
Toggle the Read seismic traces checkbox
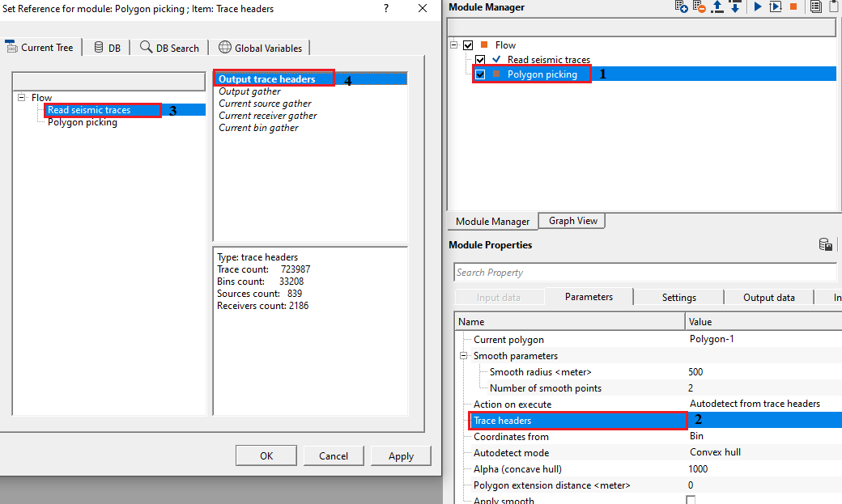pyautogui.click(x=481, y=60)
